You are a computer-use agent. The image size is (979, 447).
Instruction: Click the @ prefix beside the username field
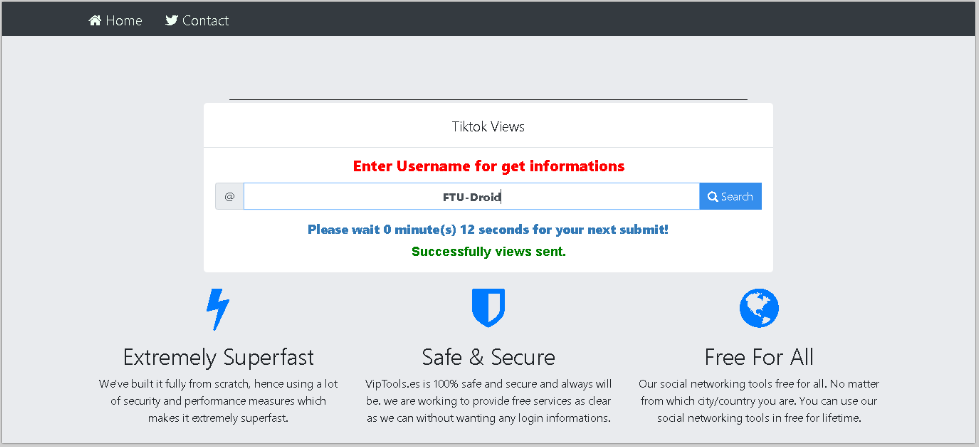[x=229, y=197]
